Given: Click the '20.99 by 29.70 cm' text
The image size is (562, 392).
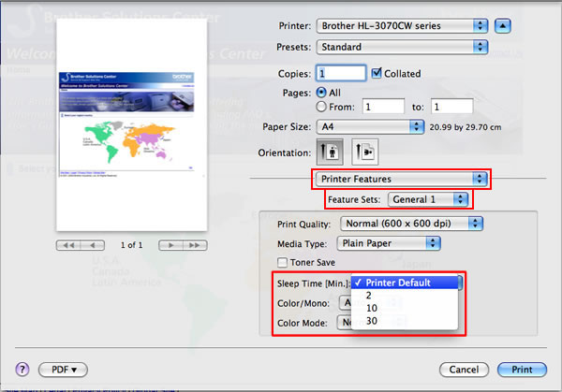Looking at the screenshot, I should pos(466,127).
